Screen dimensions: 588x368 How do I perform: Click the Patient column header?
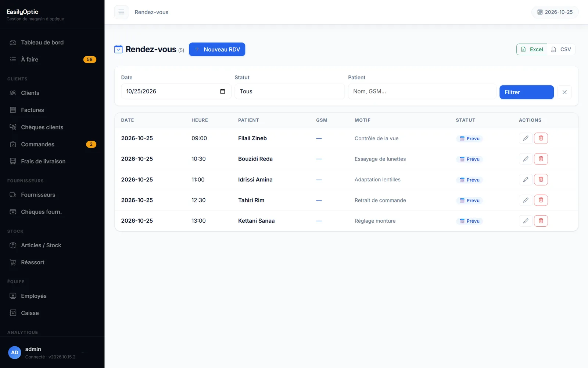tap(248, 120)
